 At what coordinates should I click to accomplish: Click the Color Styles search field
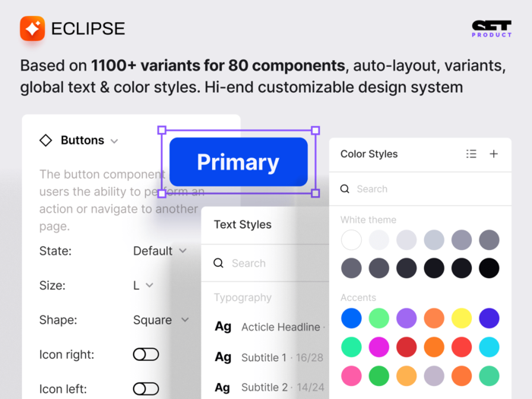420,188
